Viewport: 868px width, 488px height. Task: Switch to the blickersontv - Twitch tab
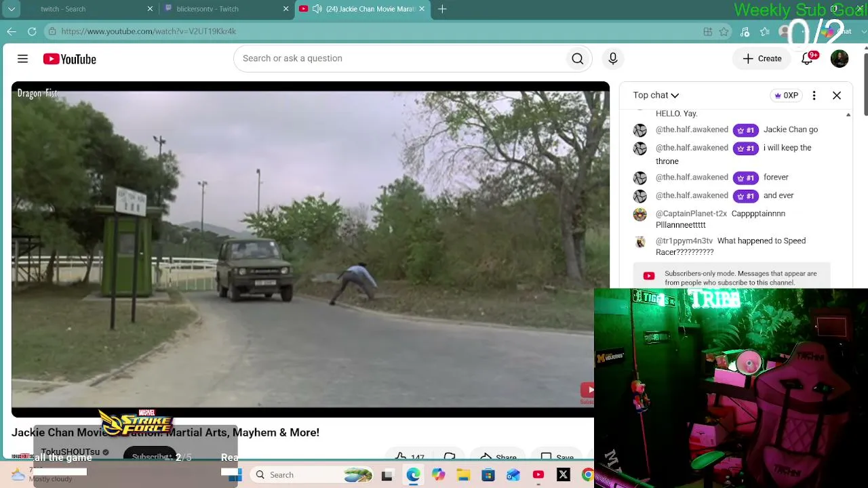click(x=226, y=9)
